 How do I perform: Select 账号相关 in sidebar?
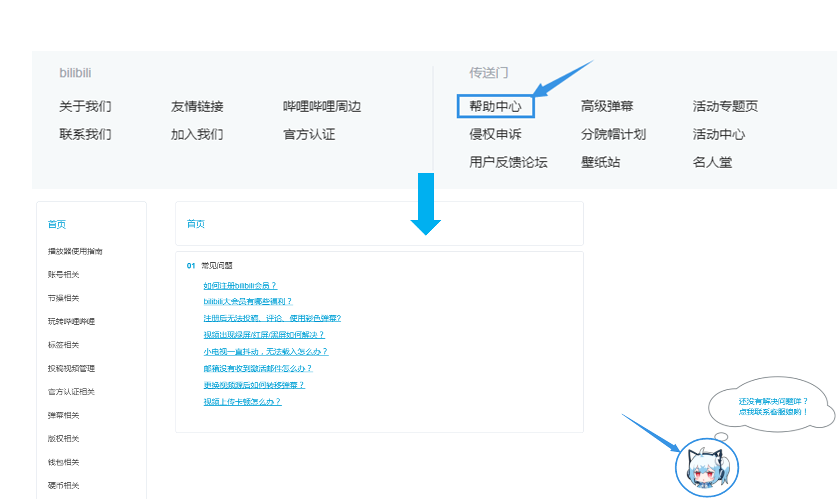(64, 274)
